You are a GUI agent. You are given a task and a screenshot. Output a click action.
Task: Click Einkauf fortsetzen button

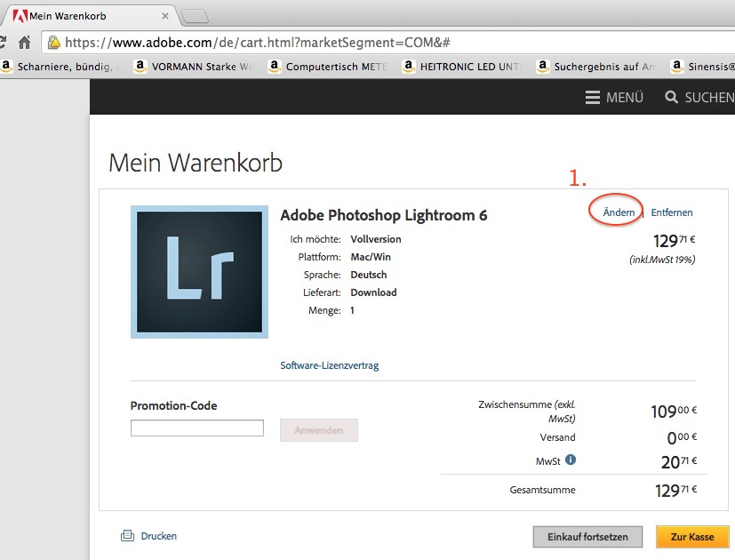(x=587, y=537)
